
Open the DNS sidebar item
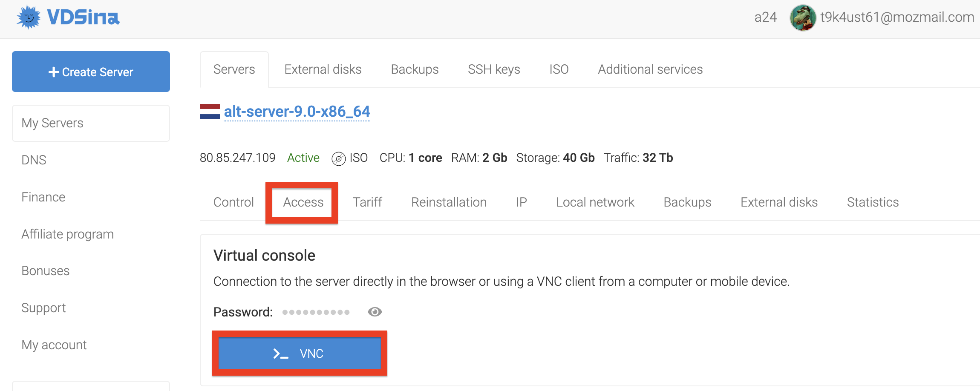[x=34, y=160]
